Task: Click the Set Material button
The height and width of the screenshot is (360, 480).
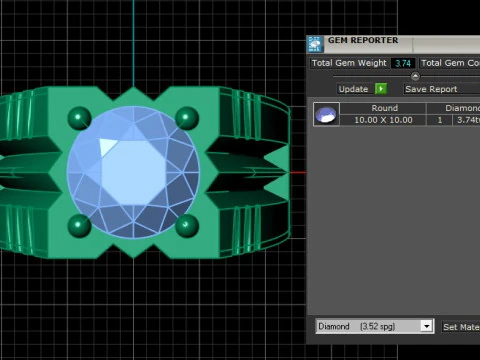Action: pos(461,327)
